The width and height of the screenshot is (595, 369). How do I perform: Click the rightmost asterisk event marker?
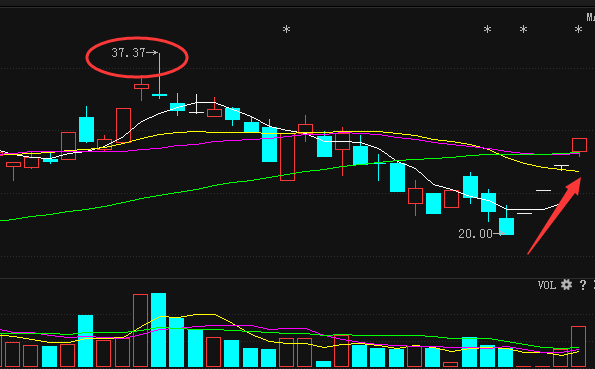point(578,29)
